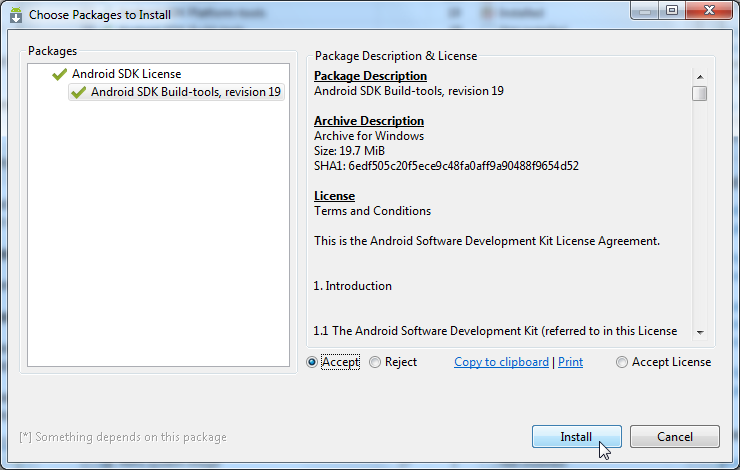This screenshot has width=740, height=470.
Task: Open the Print link for the license
Action: pyautogui.click(x=570, y=362)
